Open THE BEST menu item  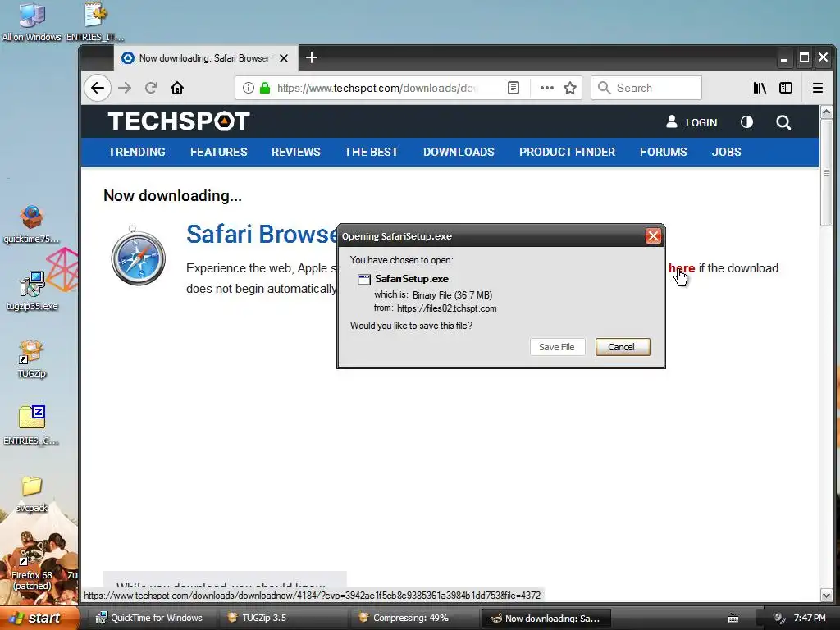click(372, 152)
